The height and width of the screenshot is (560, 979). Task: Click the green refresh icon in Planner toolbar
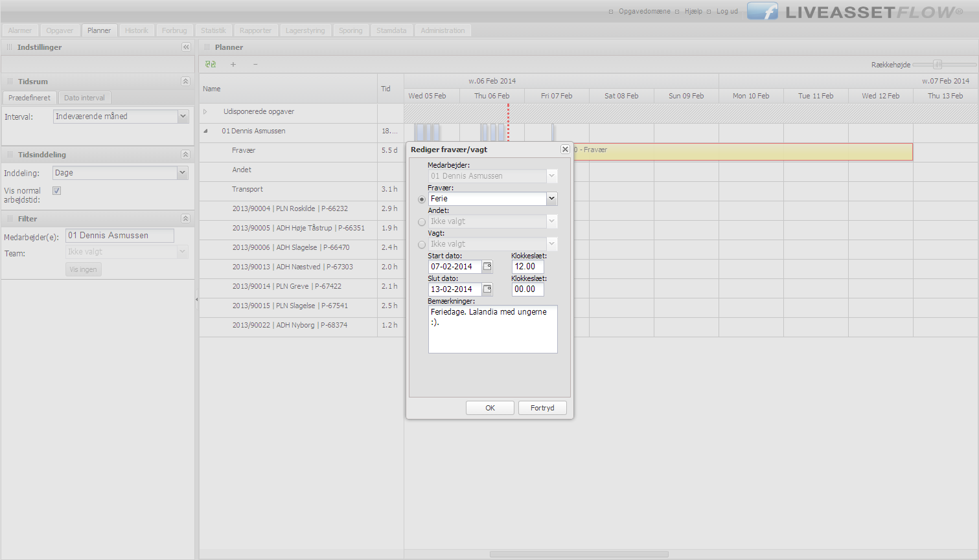click(211, 64)
